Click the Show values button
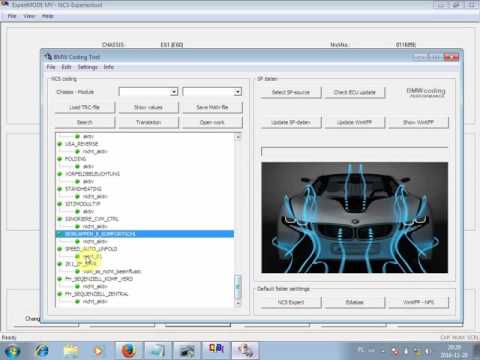This screenshot has width=480, height=360. [x=148, y=107]
